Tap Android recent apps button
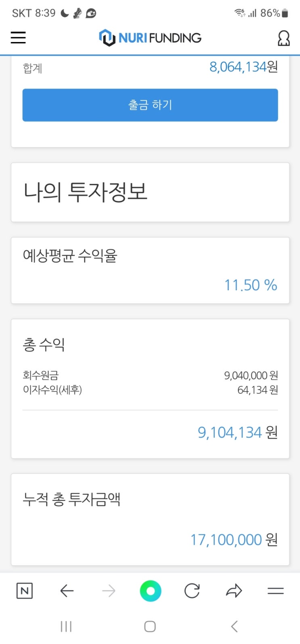Viewport: 300px width, 644px height. tap(66, 627)
